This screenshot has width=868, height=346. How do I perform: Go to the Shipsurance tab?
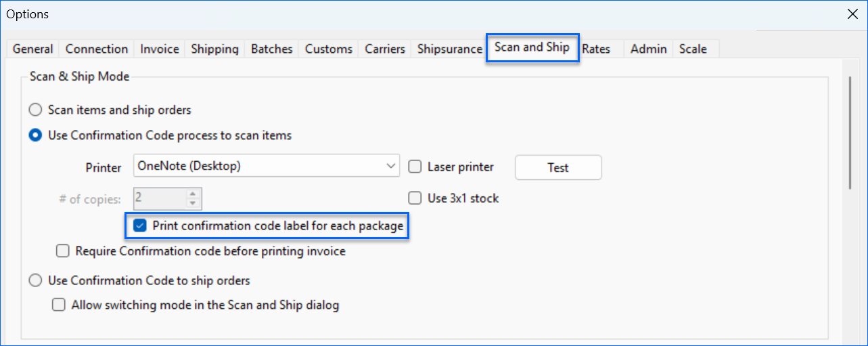click(449, 49)
